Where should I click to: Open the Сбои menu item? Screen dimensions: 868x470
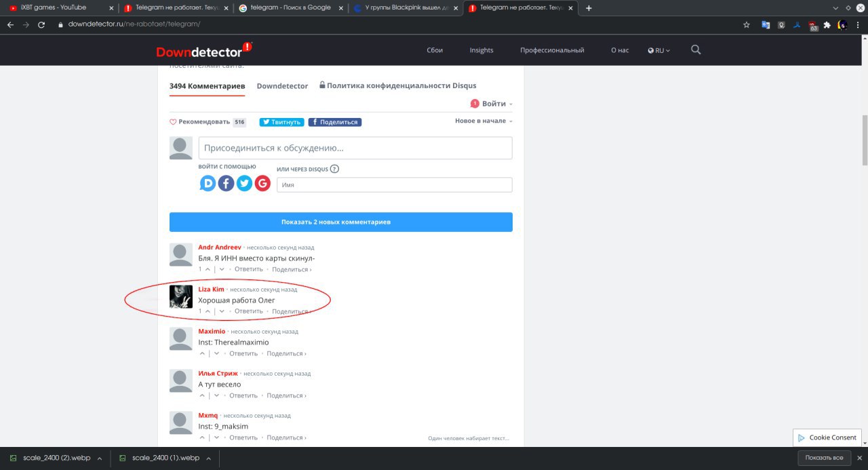click(435, 50)
